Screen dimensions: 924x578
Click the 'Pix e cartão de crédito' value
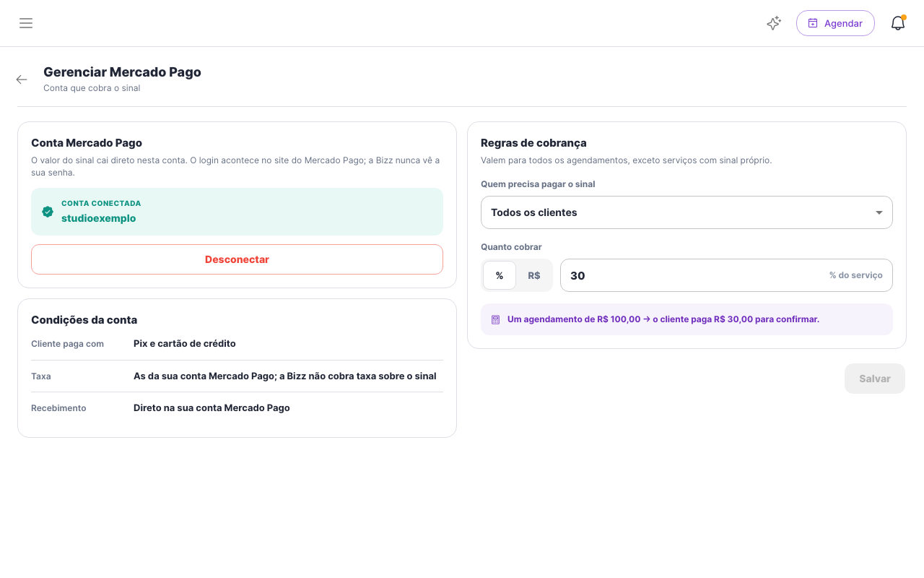(185, 343)
